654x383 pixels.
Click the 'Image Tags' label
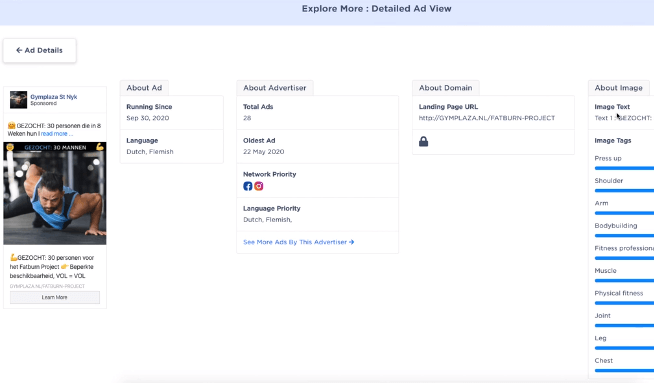click(613, 141)
